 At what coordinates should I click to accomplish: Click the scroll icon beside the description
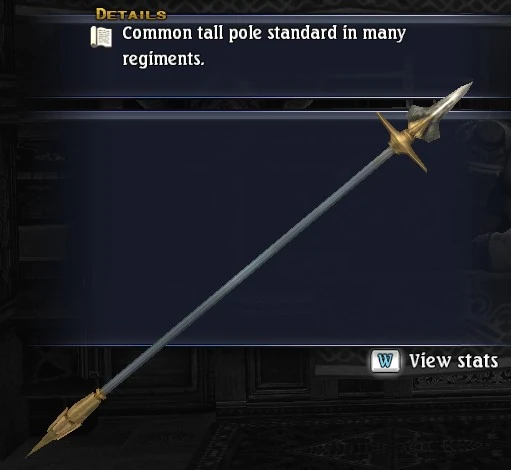(x=101, y=37)
